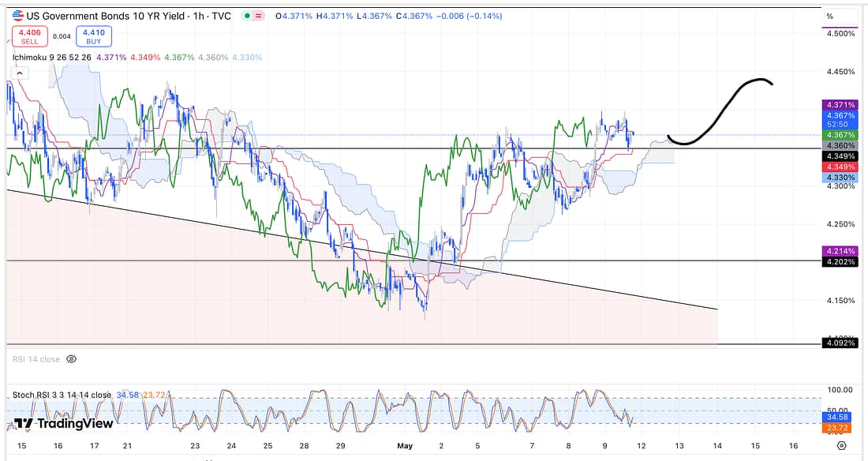Click the US flag symbol icon

coord(17,15)
